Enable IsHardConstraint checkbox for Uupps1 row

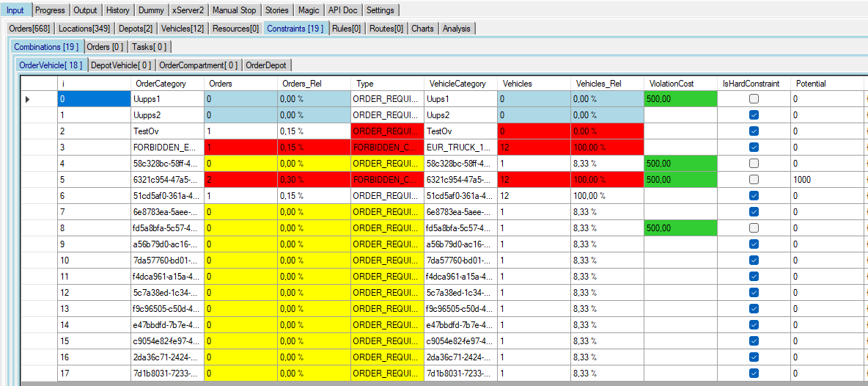[754, 99]
